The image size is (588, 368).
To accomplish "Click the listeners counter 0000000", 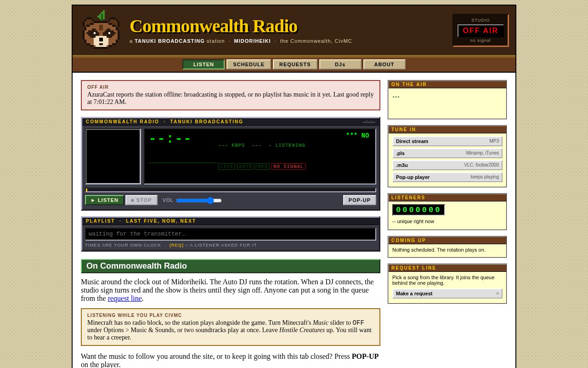I will pyautogui.click(x=418, y=210).
